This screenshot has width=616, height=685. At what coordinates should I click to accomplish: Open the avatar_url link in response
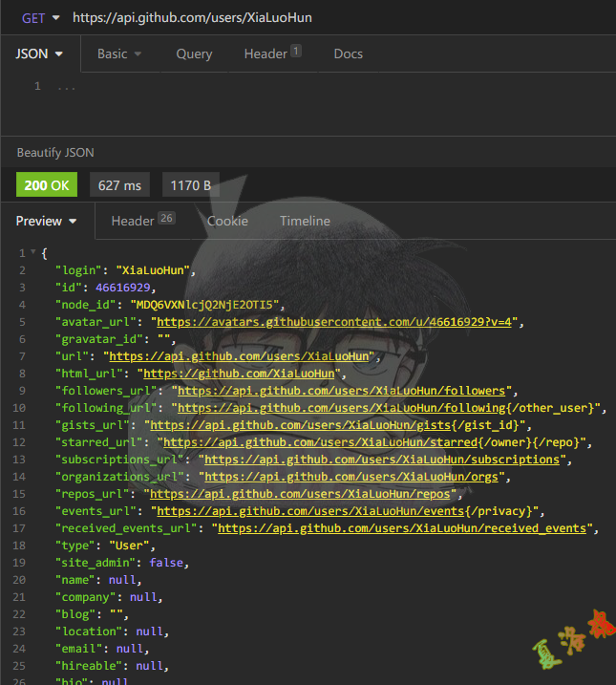(x=335, y=322)
